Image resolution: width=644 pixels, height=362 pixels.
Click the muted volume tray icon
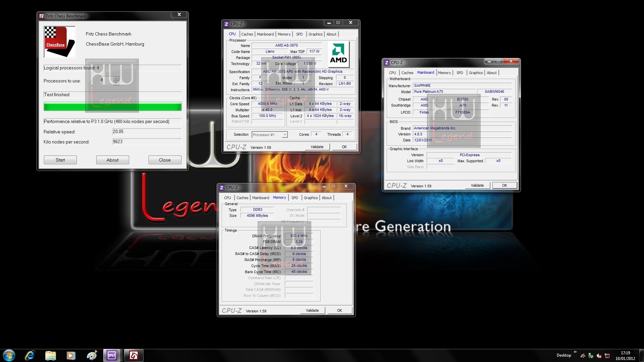click(599, 356)
